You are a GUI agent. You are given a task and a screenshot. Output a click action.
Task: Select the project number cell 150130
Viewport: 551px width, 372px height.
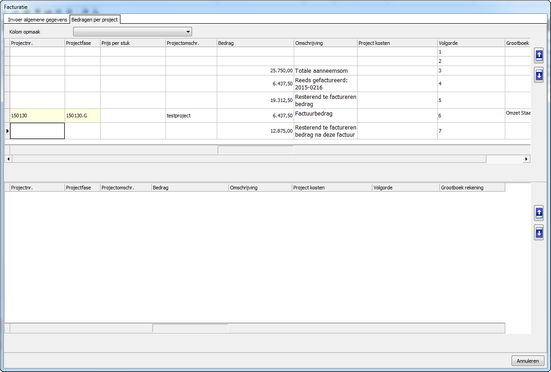tap(37, 116)
